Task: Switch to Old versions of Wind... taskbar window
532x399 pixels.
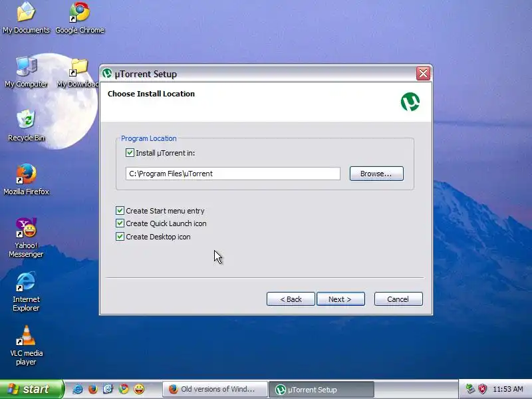Action: [214, 389]
